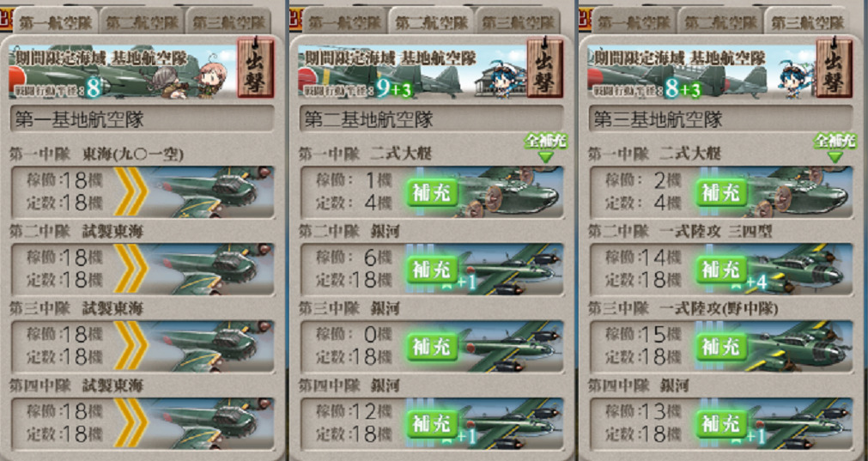
Task: Resupply the 一式陸攻 三四型 squadron via 補充
Action: pos(722,270)
